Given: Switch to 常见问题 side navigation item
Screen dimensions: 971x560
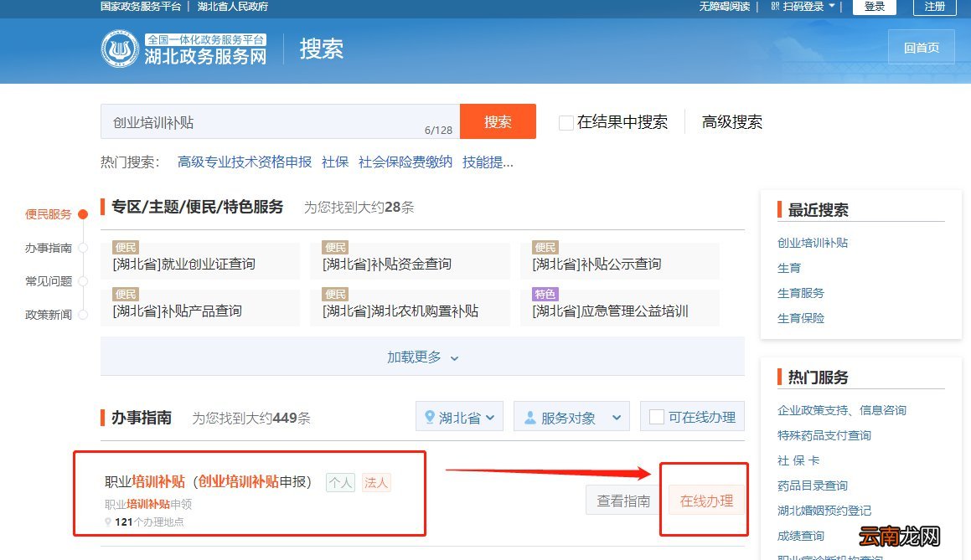Looking at the screenshot, I should click(49, 281).
